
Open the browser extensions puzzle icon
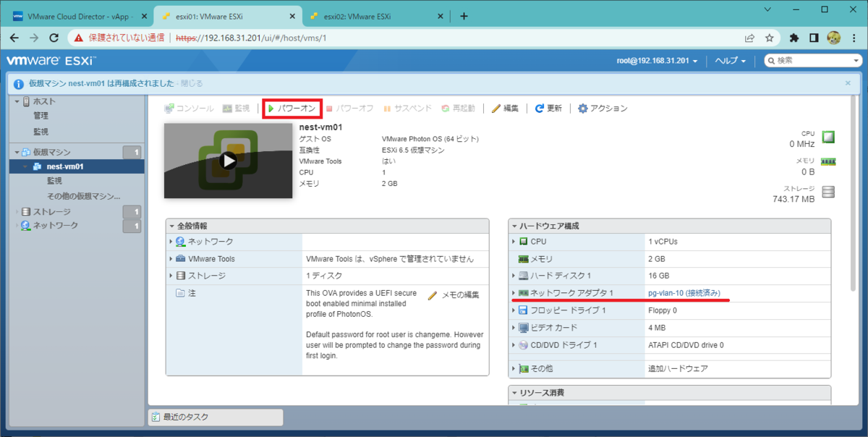pos(794,38)
